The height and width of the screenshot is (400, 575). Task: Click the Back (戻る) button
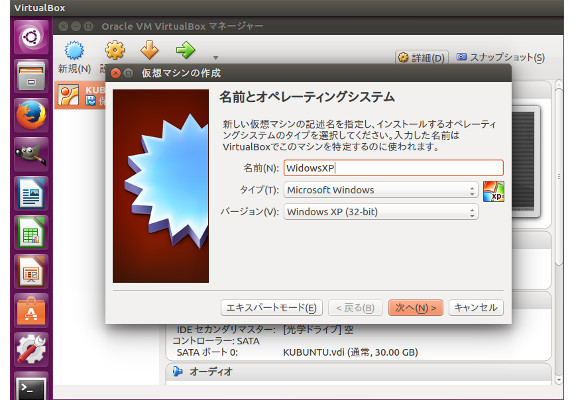[355, 308]
